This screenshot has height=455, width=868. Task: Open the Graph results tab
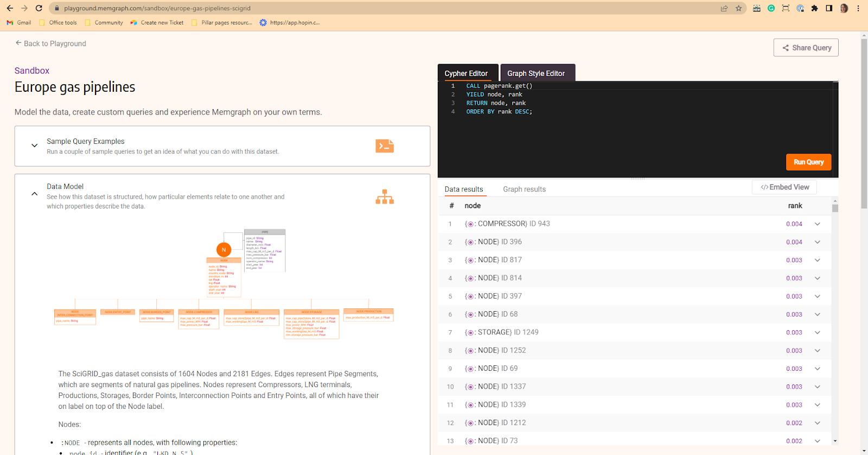coord(524,189)
